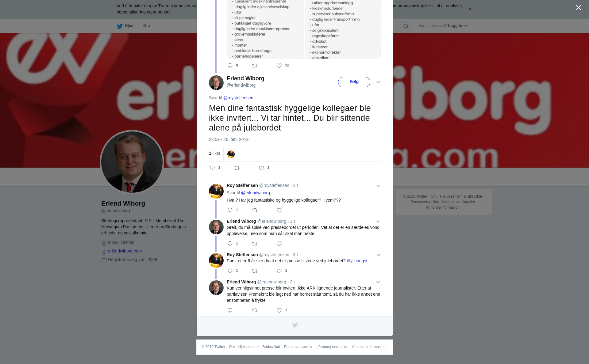Reply to 'Hva!? Har jeg fantastiske' tweet
Screen dimensions: 589x364
[230, 210]
